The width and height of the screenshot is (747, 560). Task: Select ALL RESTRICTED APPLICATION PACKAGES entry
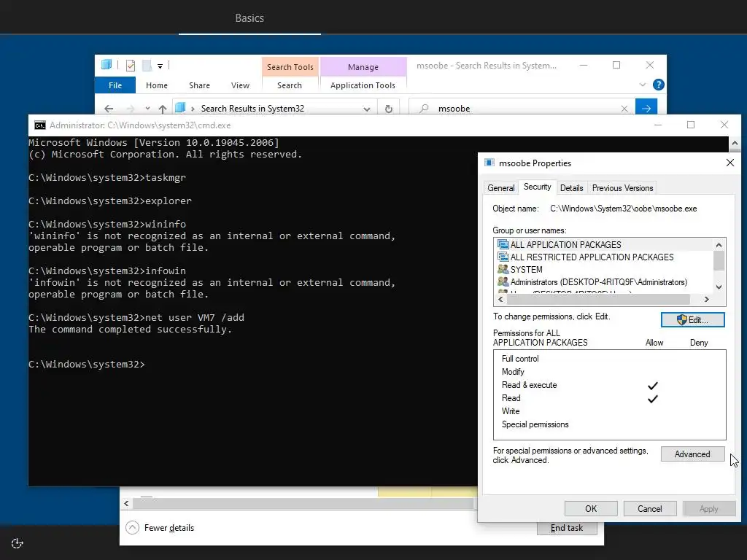click(x=605, y=257)
